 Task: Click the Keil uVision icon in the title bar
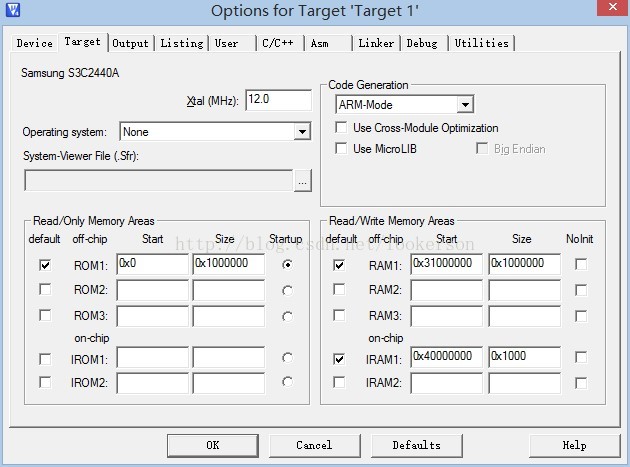point(13,9)
